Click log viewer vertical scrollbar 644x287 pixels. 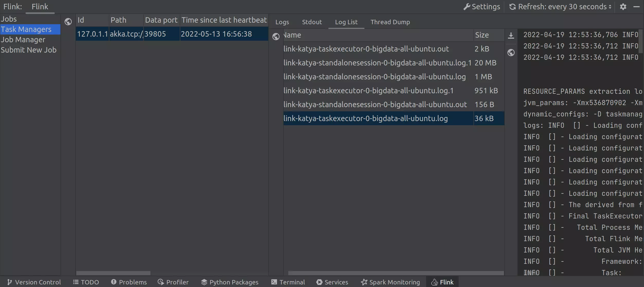click(x=640, y=41)
